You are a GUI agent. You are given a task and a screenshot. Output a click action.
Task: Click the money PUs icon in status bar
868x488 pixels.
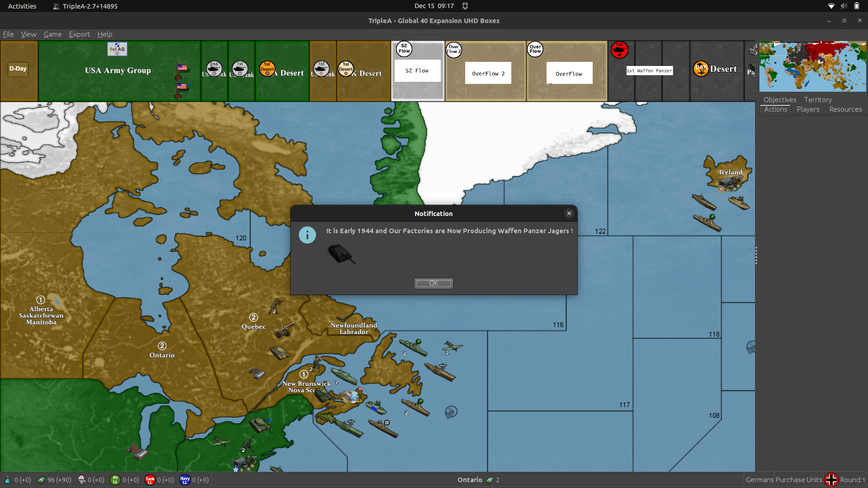click(x=41, y=480)
